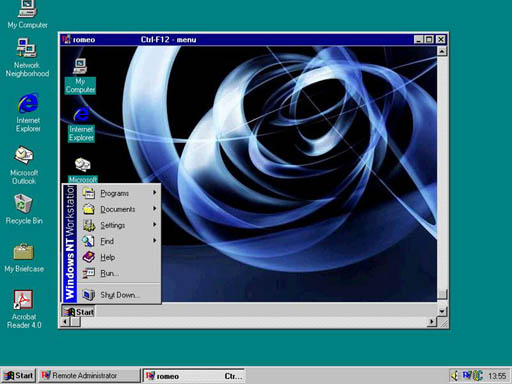This screenshot has height=384, width=512.
Task: Switch to Remote Administrator taskbar button
Action: click(x=89, y=376)
